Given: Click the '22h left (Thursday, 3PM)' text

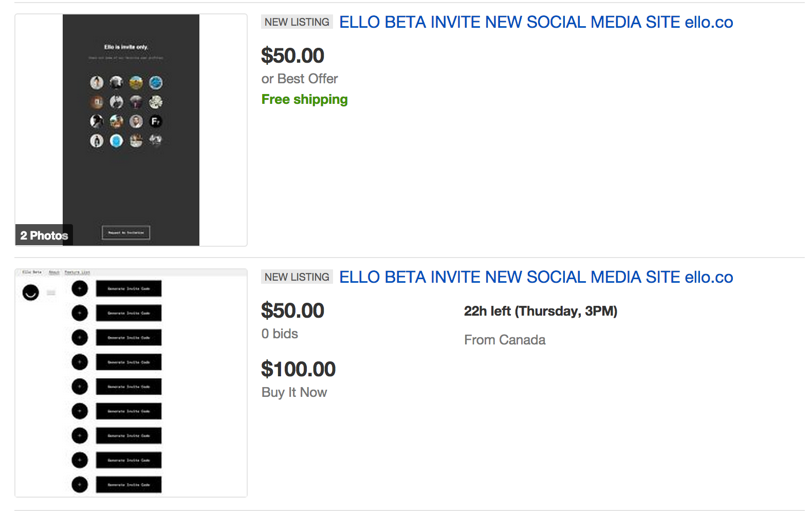Looking at the screenshot, I should coord(541,311).
